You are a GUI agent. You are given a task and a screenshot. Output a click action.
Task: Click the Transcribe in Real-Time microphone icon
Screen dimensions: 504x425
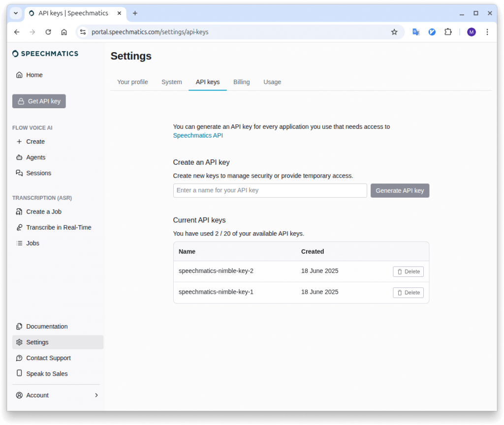click(19, 227)
